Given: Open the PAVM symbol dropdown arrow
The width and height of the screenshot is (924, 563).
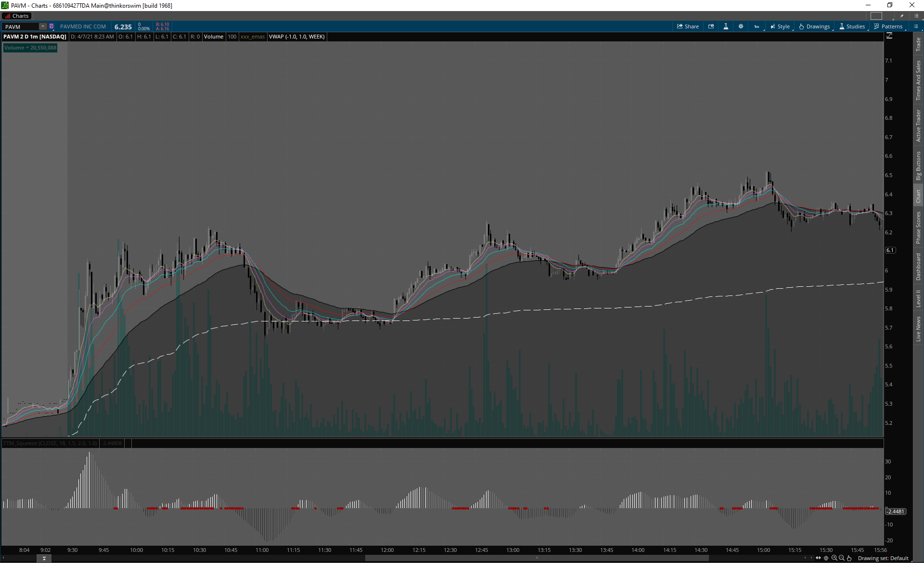Looking at the screenshot, I should point(43,26).
